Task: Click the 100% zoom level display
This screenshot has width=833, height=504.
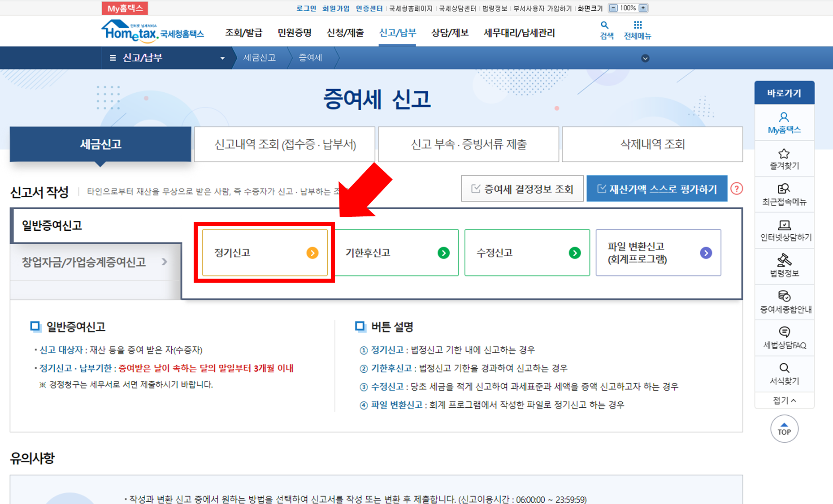Action: click(x=628, y=8)
